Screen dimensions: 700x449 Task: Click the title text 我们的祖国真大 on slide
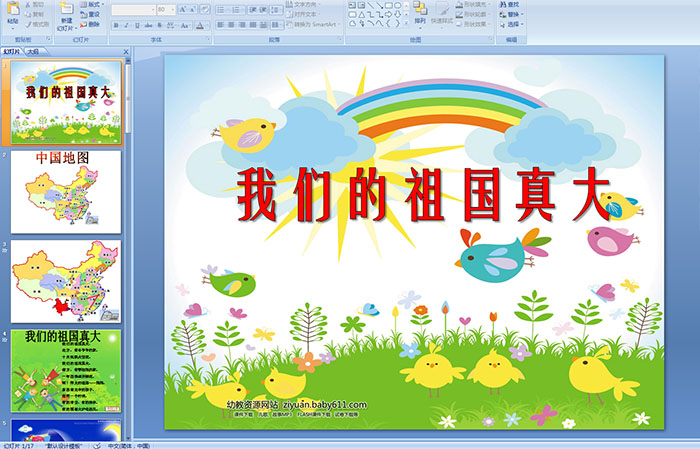point(423,195)
